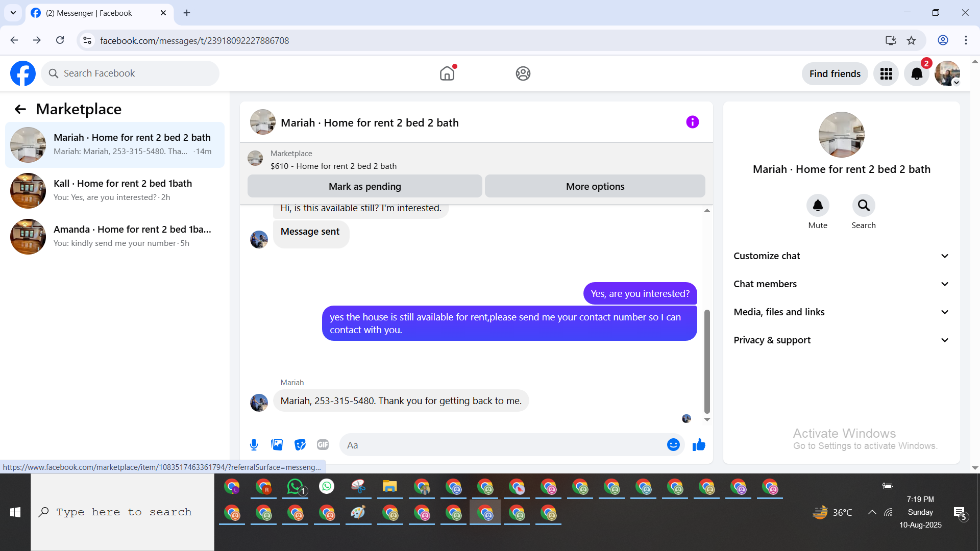Open the sticker picker icon
Screen dimensions: 980x551
[x=300, y=445]
